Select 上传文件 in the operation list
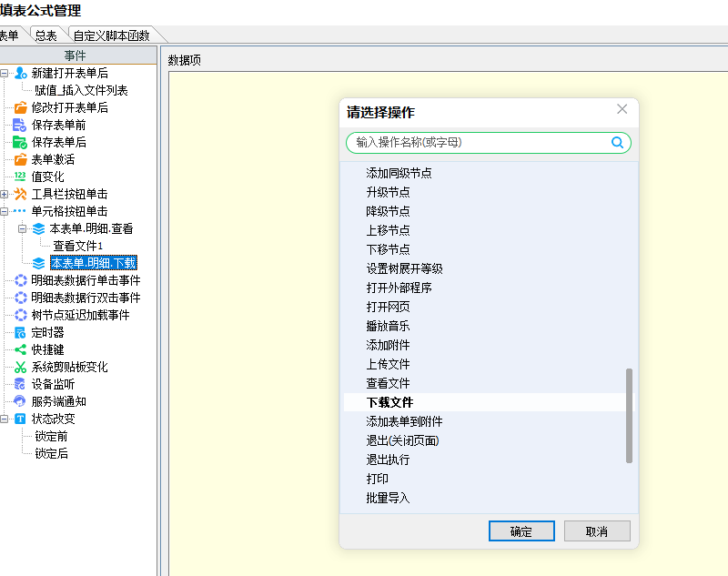This screenshot has width=728, height=576. pyautogui.click(x=389, y=364)
